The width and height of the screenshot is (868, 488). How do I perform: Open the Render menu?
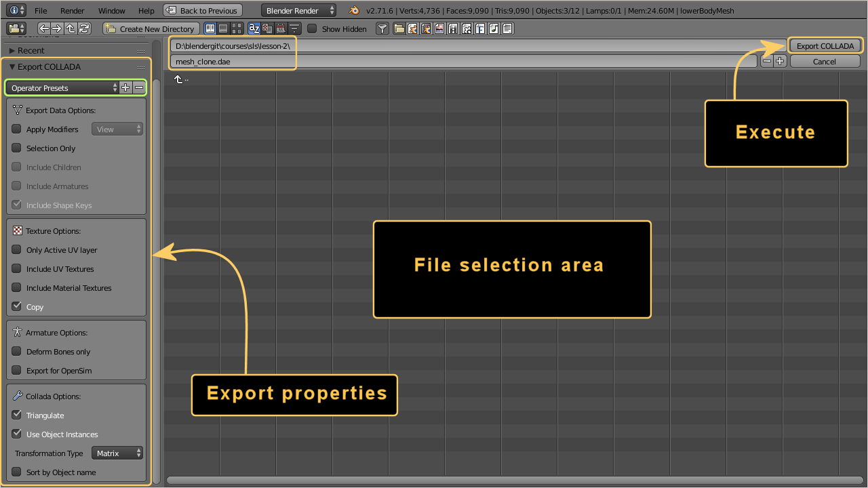73,11
